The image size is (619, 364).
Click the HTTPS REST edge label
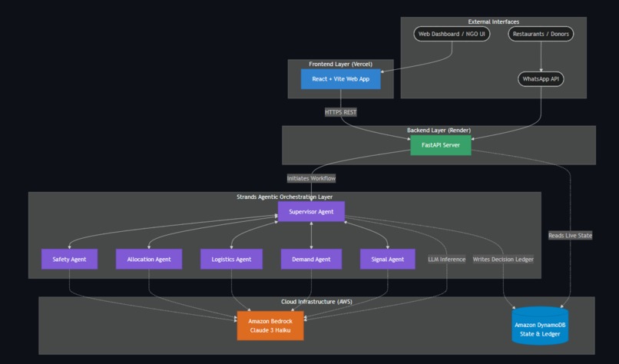(341, 112)
